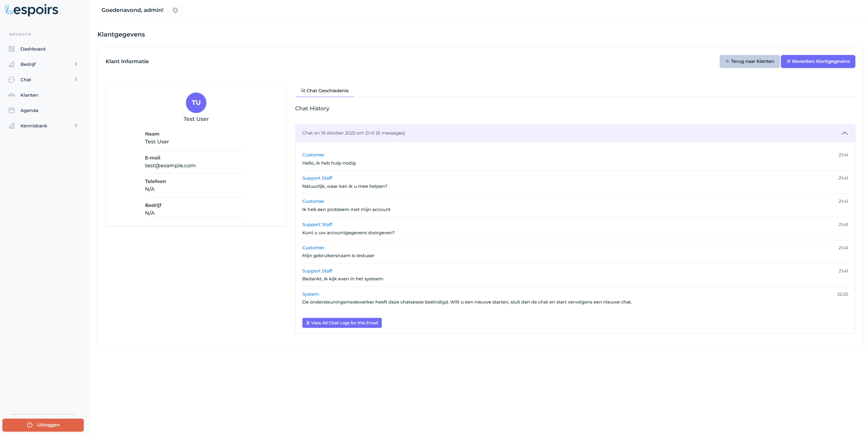Expand the Chat submenu chevron

click(76, 79)
